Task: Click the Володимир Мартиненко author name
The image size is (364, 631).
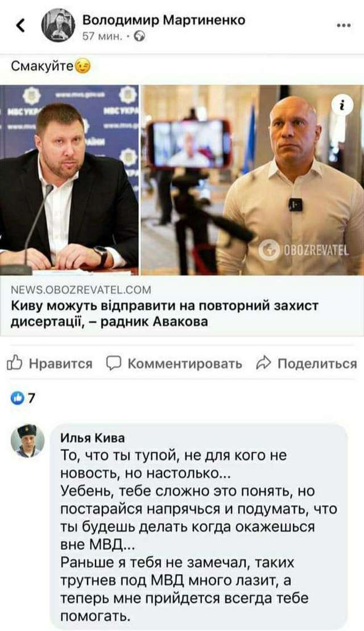Action: tap(164, 20)
